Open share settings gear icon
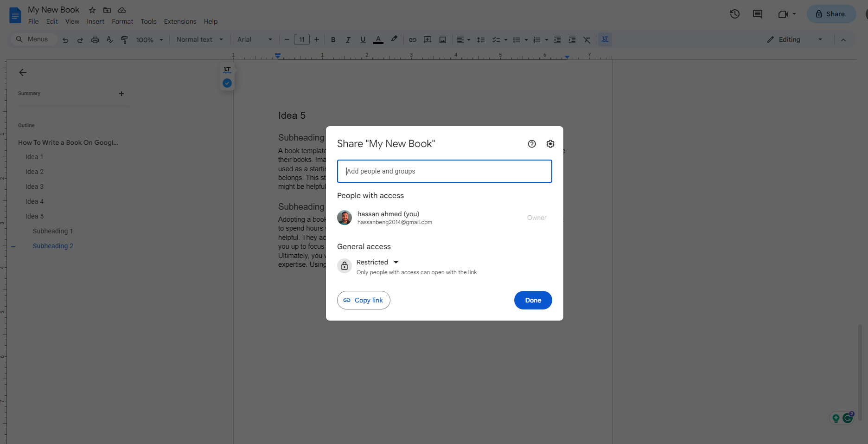This screenshot has width=868, height=444. tap(550, 144)
